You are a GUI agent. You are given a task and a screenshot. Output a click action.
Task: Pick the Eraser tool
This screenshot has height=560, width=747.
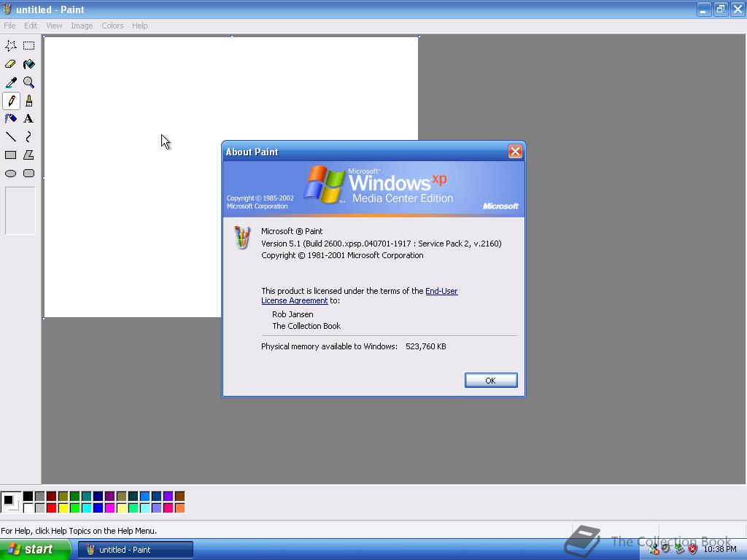tap(10, 64)
